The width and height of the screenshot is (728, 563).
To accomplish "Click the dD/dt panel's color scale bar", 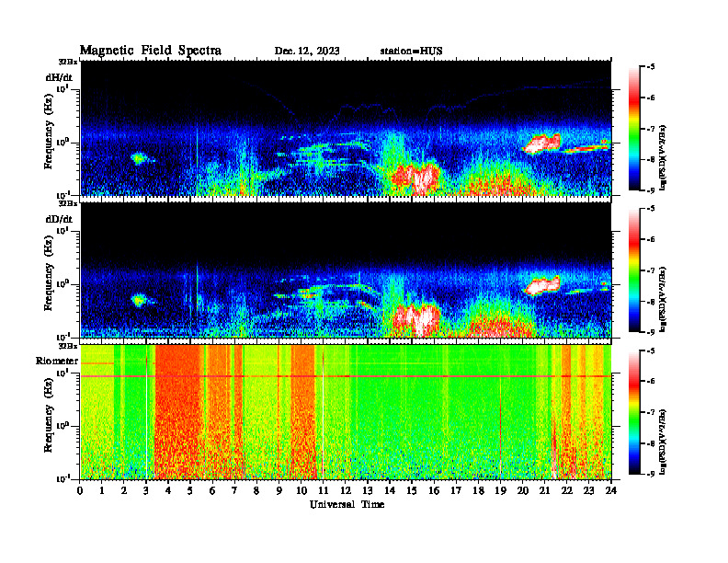I will click(x=634, y=270).
